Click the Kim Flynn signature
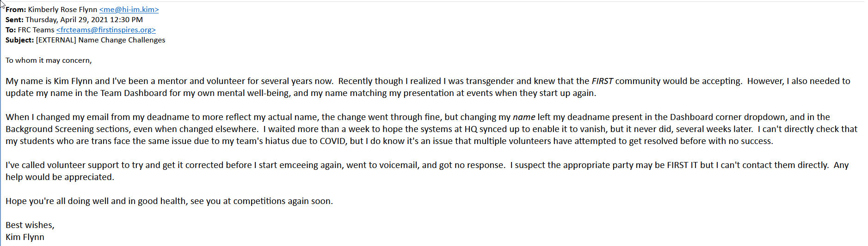 coord(25,237)
